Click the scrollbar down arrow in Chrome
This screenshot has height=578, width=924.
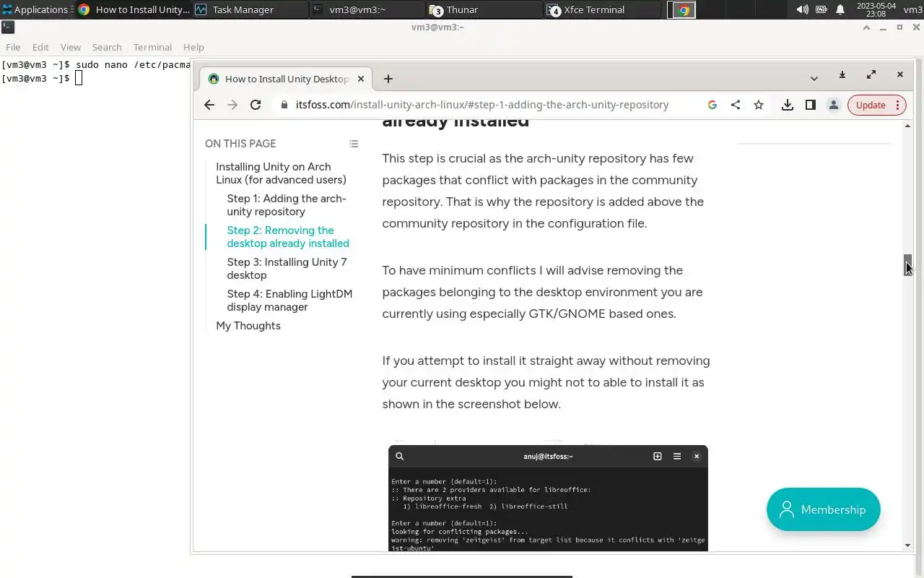click(908, 545)
